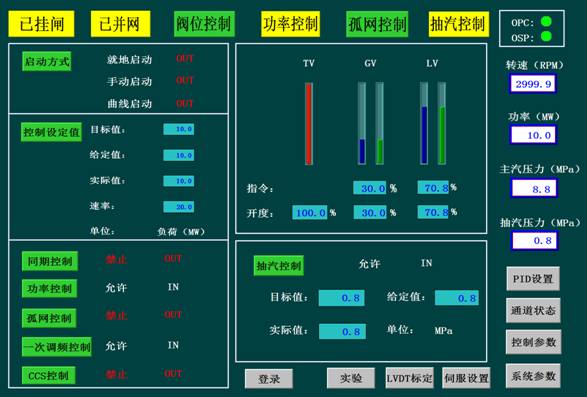Click the 一次调频控制 green button
The image size is (587, 397).
click(57, 347)
